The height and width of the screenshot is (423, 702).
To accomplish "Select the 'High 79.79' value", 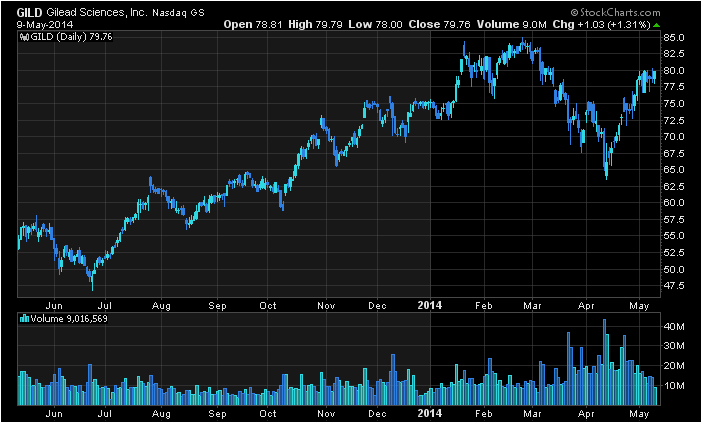I will click(x=316, y=25).
